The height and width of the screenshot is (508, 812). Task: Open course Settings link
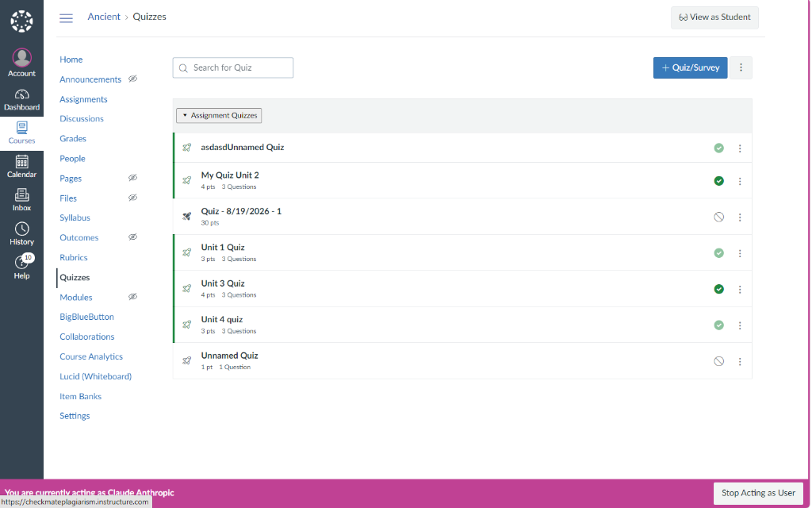click(x=75, y=416)
